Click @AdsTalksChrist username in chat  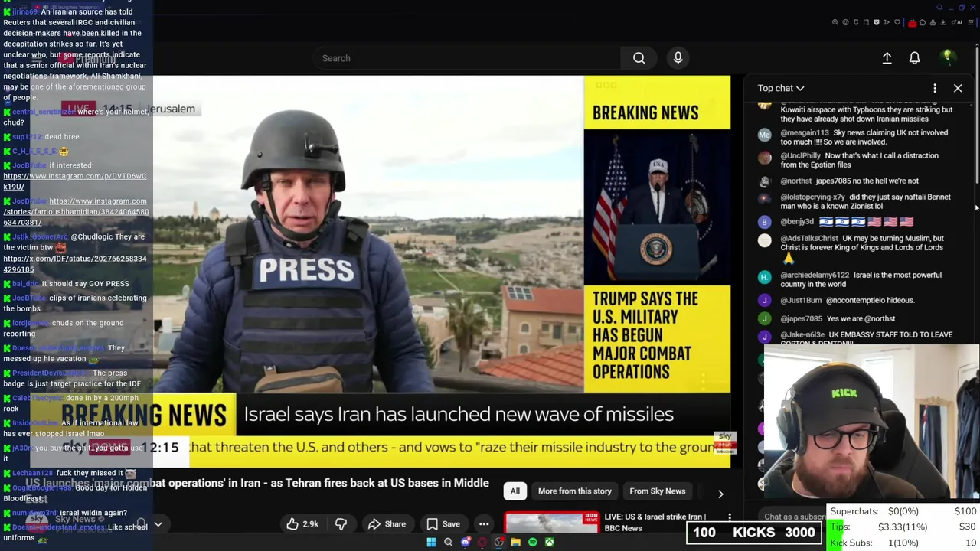pyautogui.click(x=809, y=238)
